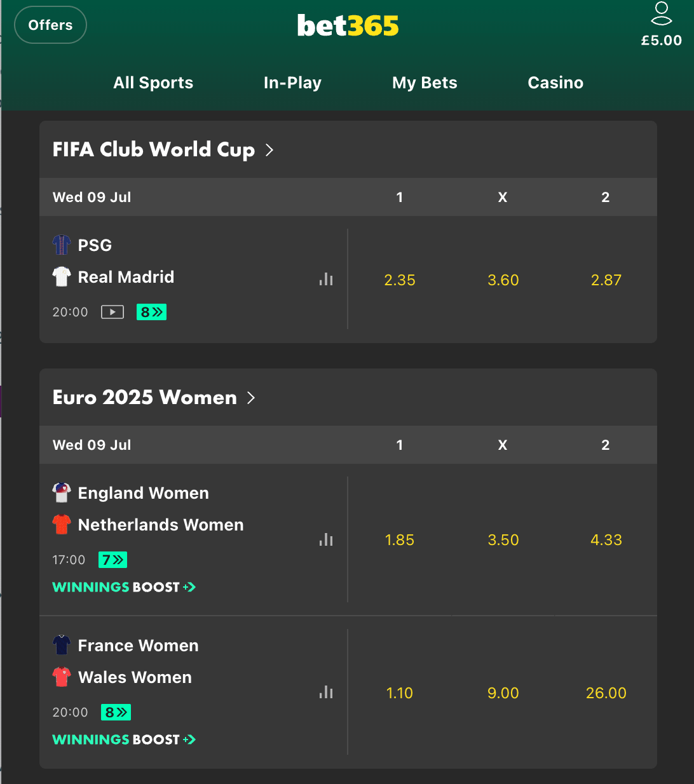This screenshot has width=694, height=784.
Task: Click the 7 markets badge for England Women
Action: tap(113, 560)
